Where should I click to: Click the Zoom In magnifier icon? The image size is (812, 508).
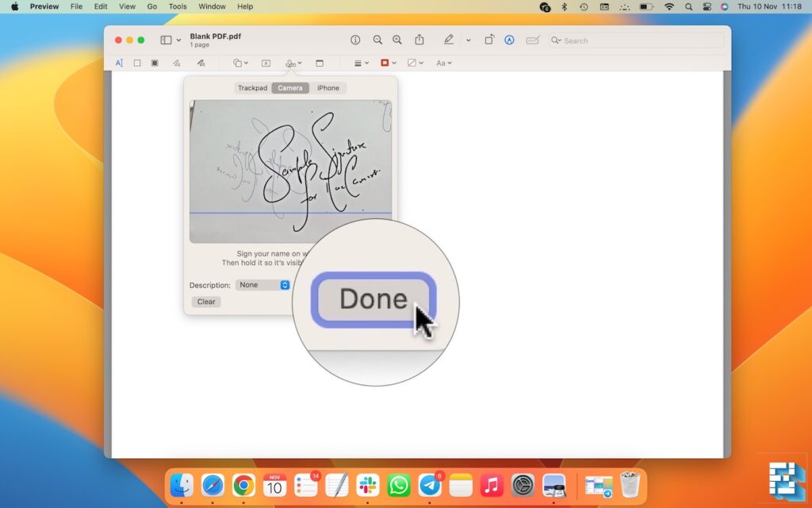(397, 40)
